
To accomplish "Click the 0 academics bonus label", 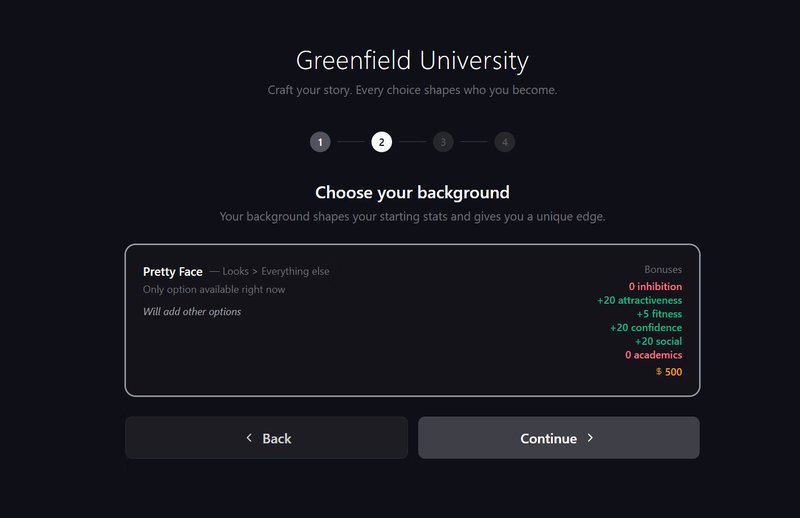I will click(654, 355).
